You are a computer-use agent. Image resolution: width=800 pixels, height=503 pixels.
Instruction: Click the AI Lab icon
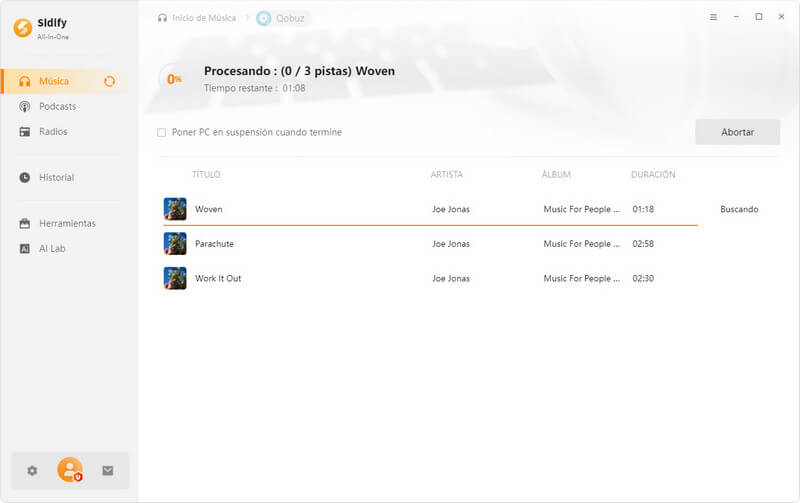click(x=24, y=248)
